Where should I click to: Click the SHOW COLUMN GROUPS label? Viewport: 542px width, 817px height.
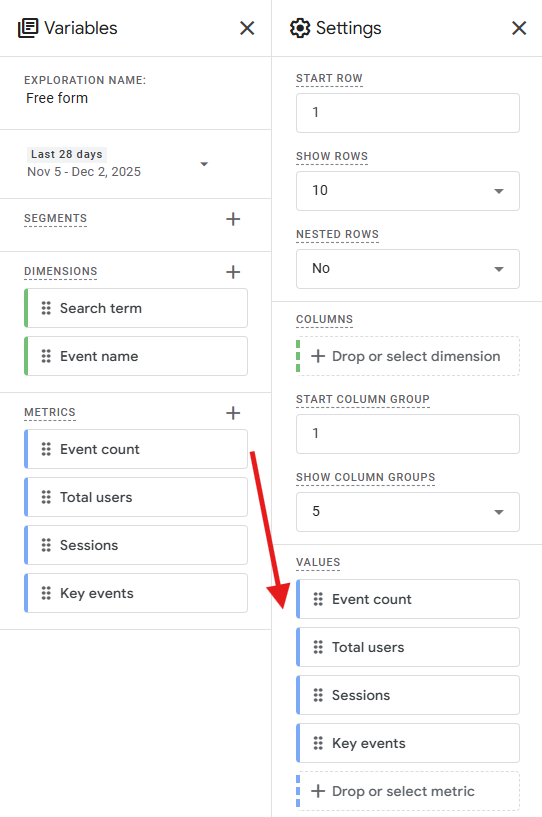pos(365,477)
